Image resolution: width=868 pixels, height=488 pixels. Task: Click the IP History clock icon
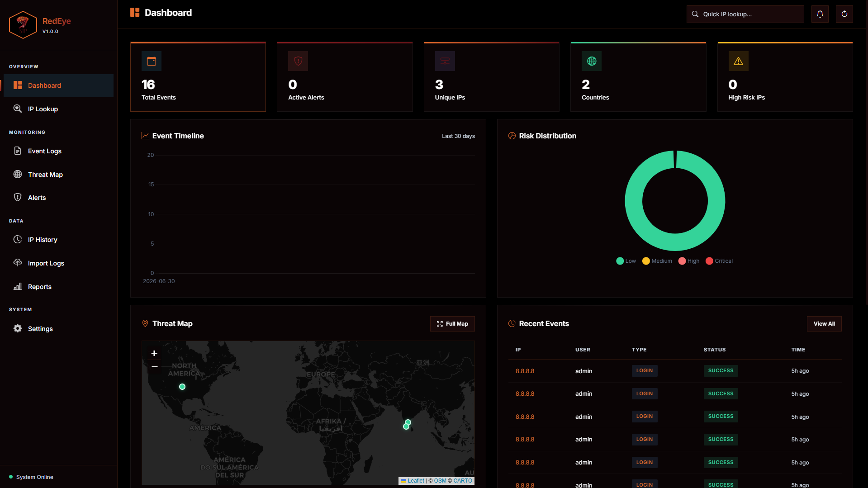point(18,239)
